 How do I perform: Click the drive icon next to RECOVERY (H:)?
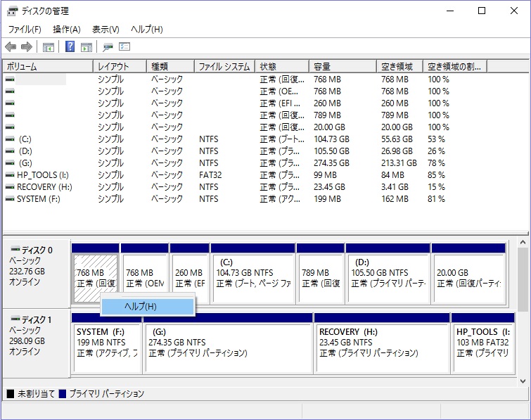coord(10,187)
